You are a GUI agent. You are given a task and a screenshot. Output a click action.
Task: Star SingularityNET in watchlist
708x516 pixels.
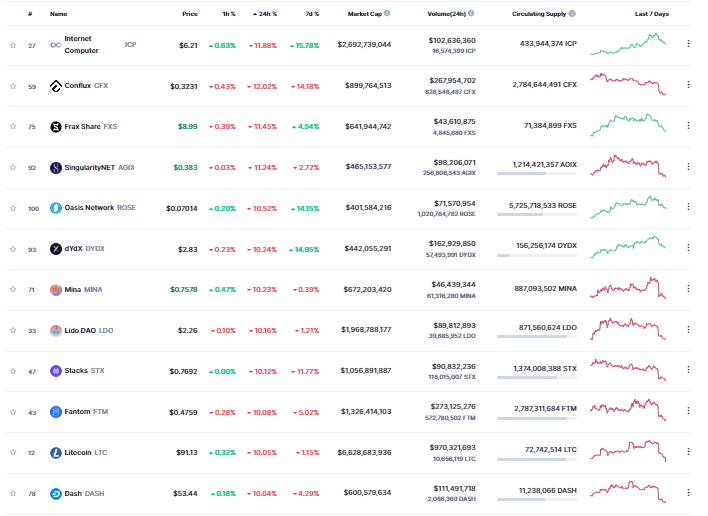(13, 167)
